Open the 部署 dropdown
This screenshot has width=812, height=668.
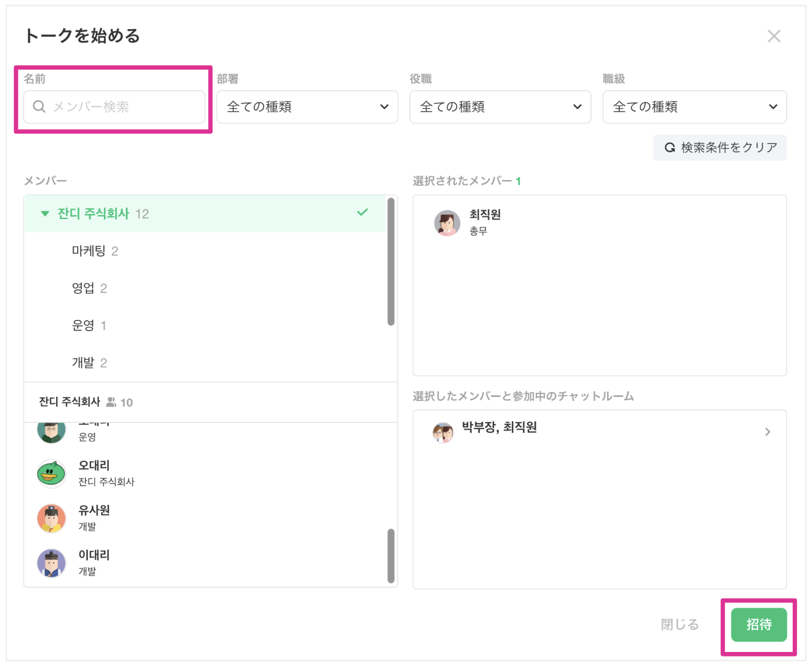point(307,107)
